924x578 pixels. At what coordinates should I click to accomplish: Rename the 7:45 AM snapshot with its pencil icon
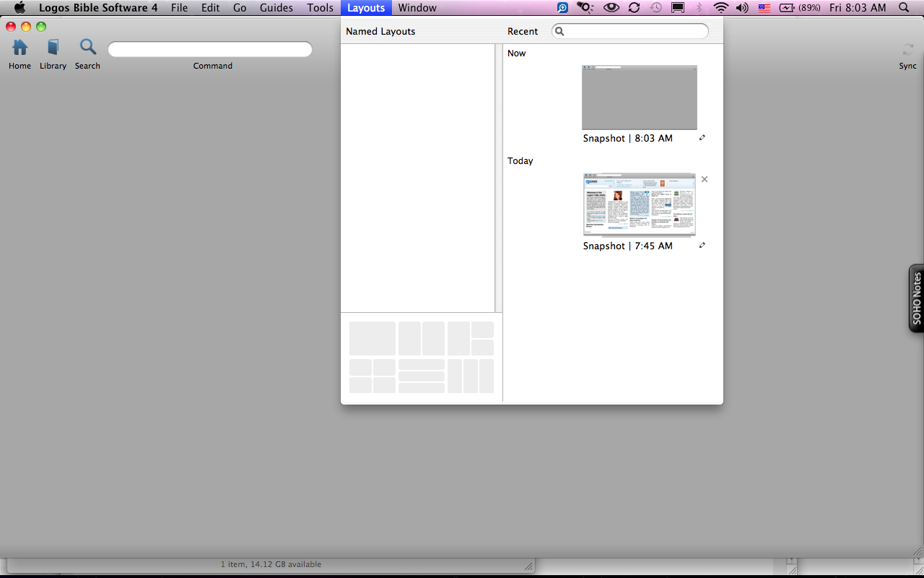click(702, 245)
